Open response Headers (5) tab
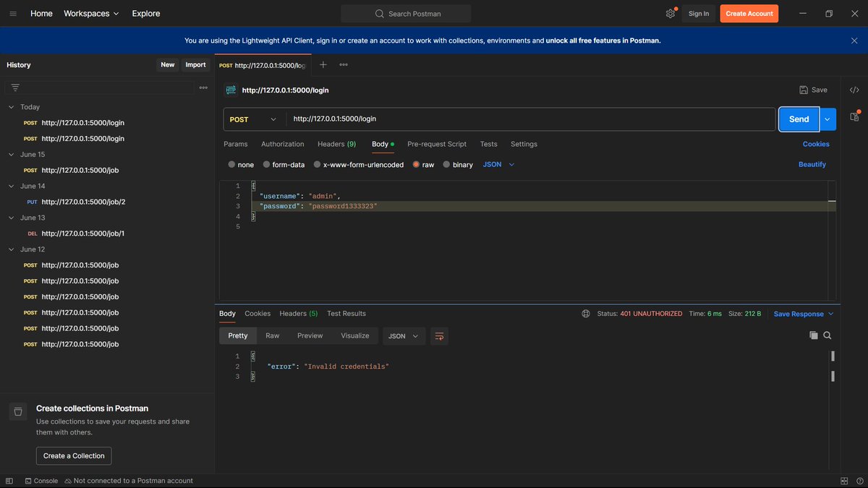 299,314
